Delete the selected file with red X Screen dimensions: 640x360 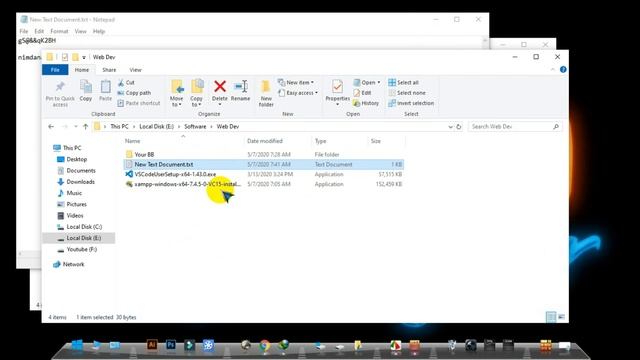220,90
